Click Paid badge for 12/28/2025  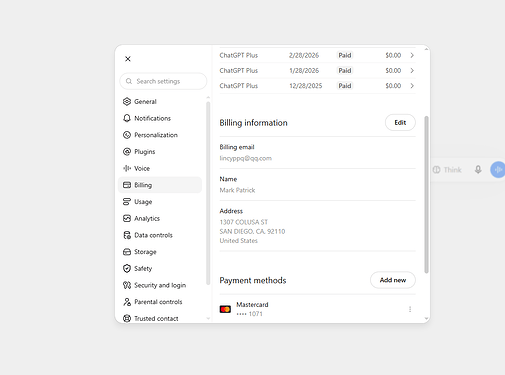click(345, 86)
